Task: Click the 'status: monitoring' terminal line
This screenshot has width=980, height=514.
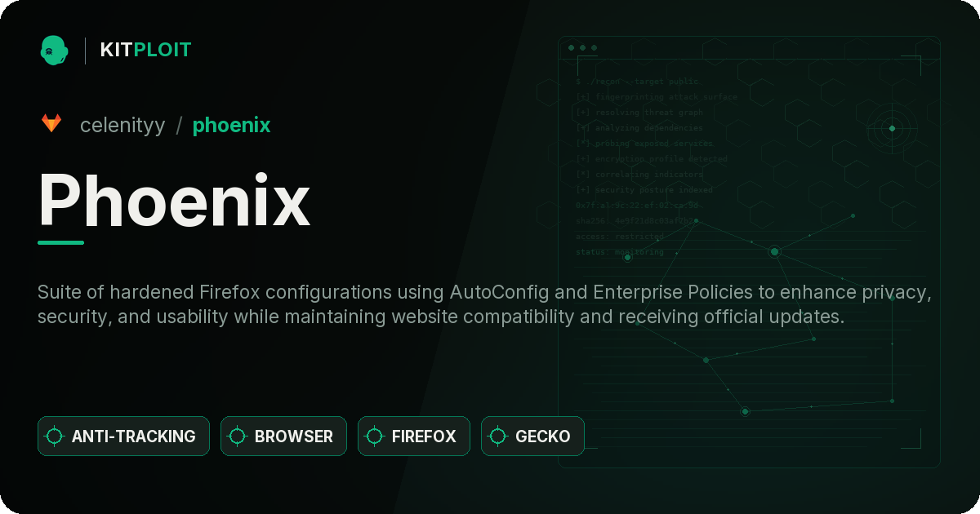Action: (620, 252)
